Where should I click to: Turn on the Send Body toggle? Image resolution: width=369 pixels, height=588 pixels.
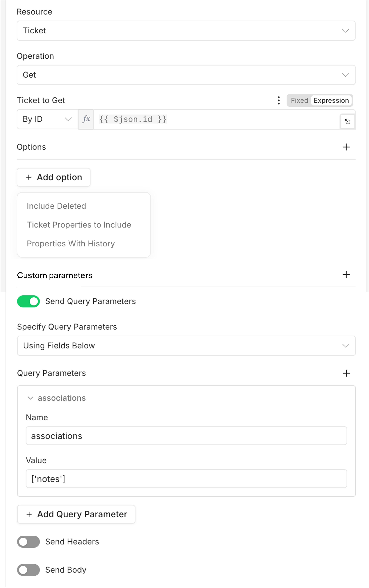pos(28,570)
